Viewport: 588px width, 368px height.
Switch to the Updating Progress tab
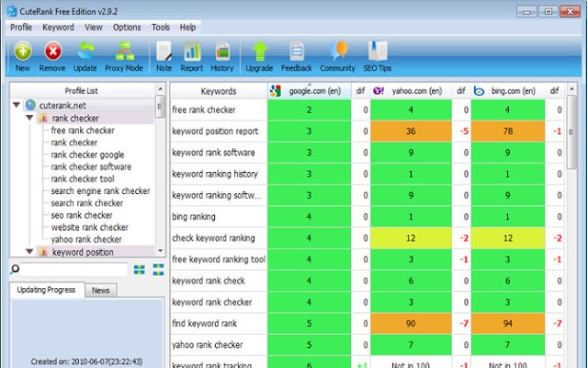click(47, 290)
